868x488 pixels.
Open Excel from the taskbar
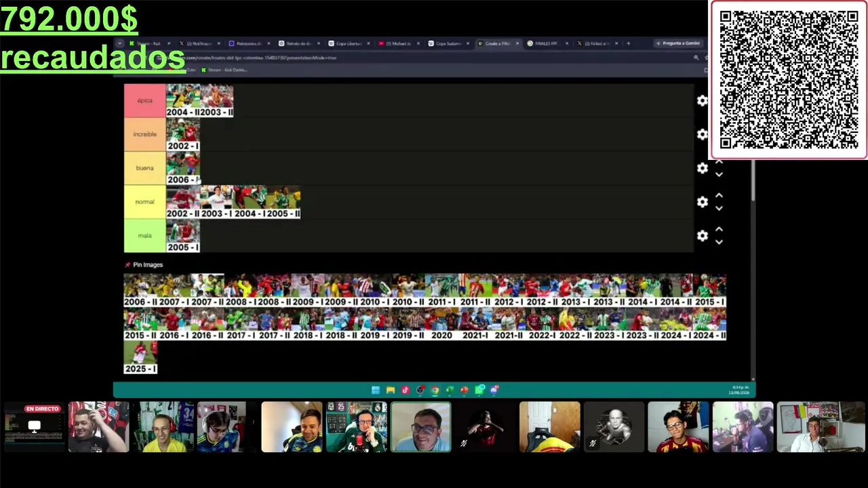click(x=450, y=390)
